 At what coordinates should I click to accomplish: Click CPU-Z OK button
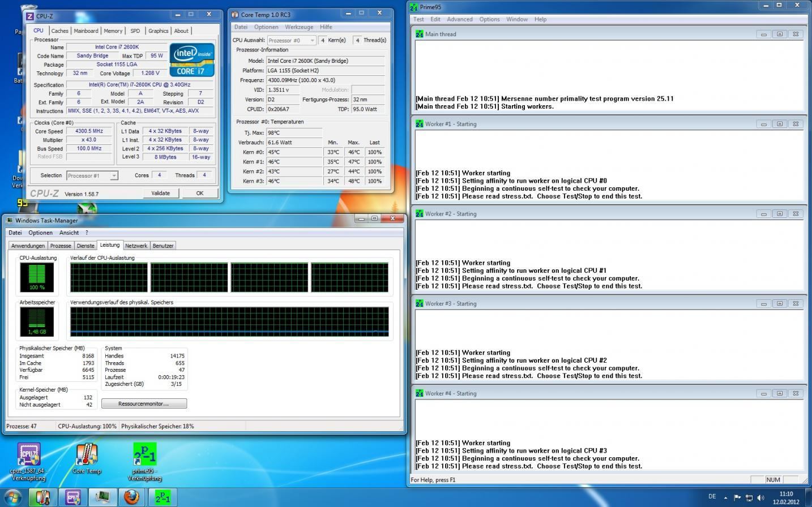pos(199,193)
